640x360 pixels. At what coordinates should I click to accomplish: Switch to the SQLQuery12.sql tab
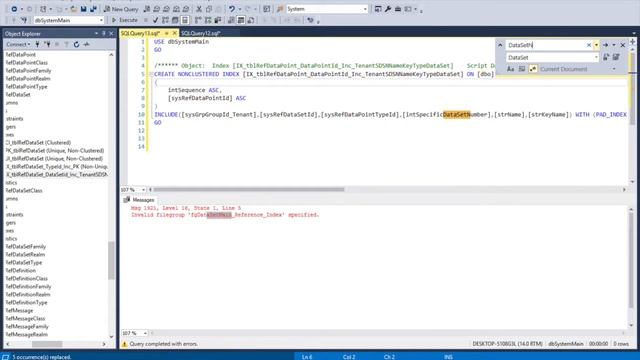[201, 33]
